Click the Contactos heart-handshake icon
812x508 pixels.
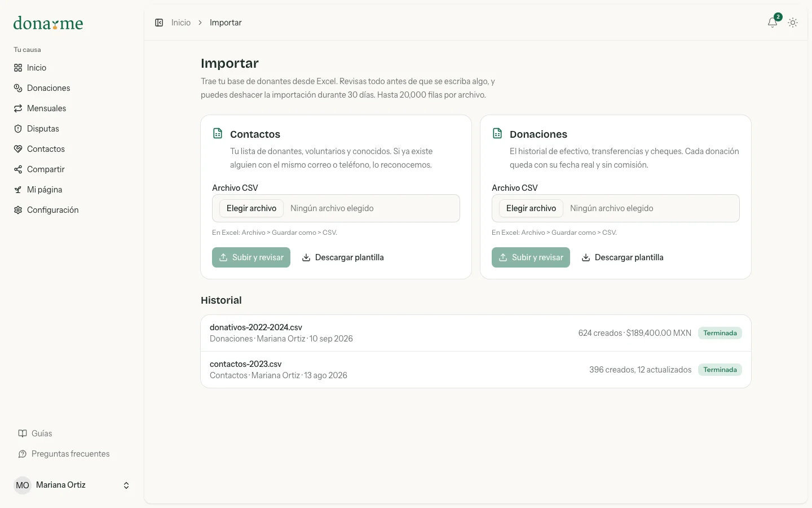[x=18, y=149]
